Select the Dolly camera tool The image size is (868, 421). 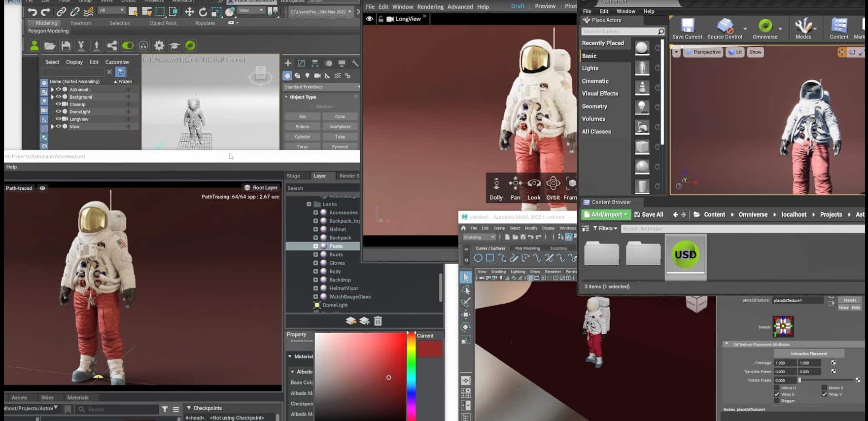click(x=496, y=184)
